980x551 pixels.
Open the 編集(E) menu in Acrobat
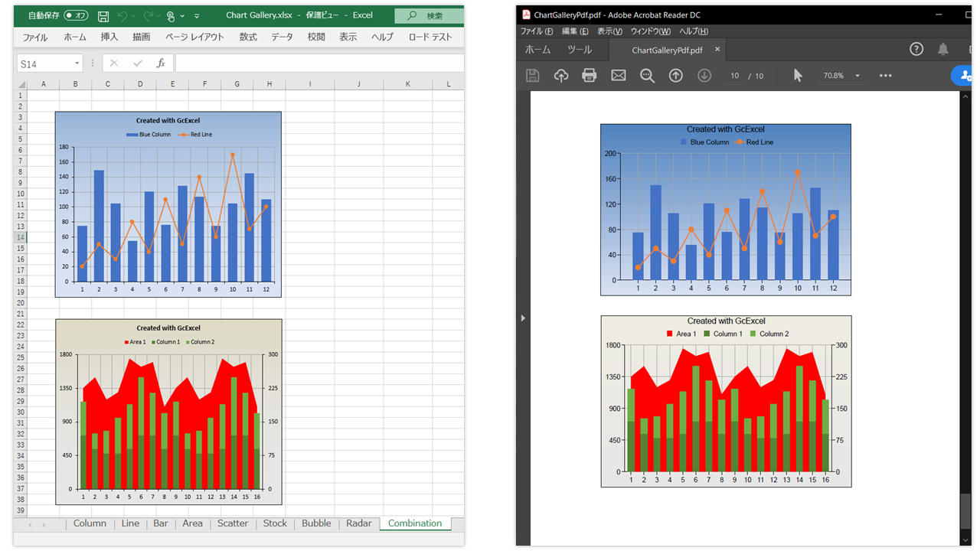575,31
